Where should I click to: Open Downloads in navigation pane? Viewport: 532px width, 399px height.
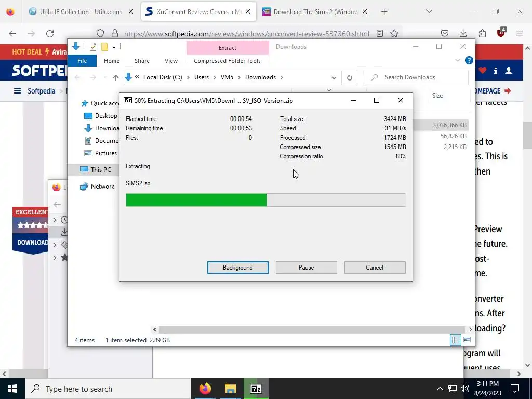102,128
